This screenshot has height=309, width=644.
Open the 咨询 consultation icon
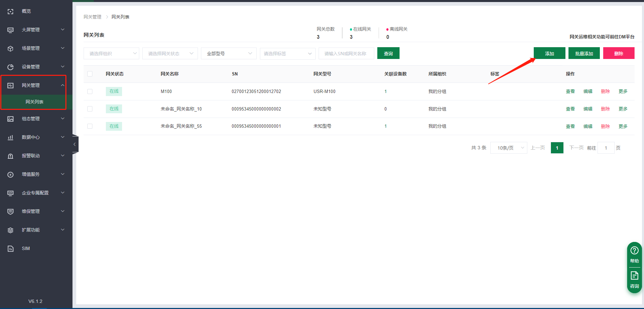click(634, 276)
